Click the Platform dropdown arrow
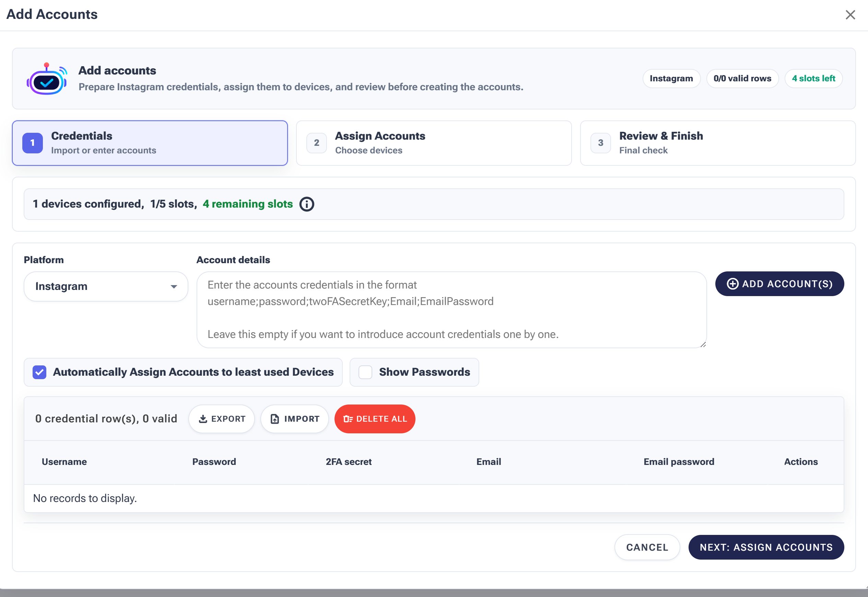Viewport: 868px width, 597px height. [x=174, y=287]
